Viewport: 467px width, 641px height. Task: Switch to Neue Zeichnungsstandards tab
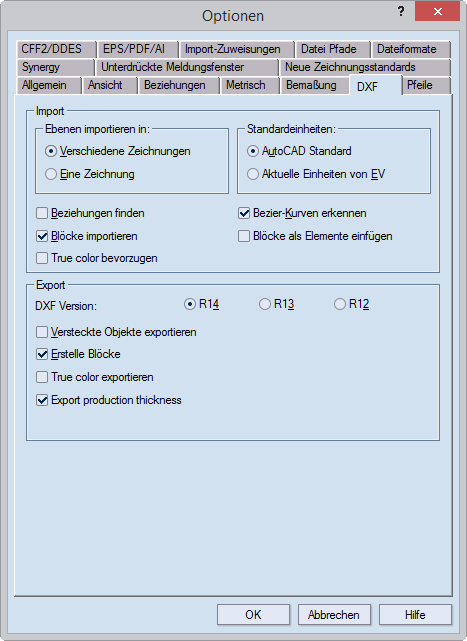click(x=365, y=67)
